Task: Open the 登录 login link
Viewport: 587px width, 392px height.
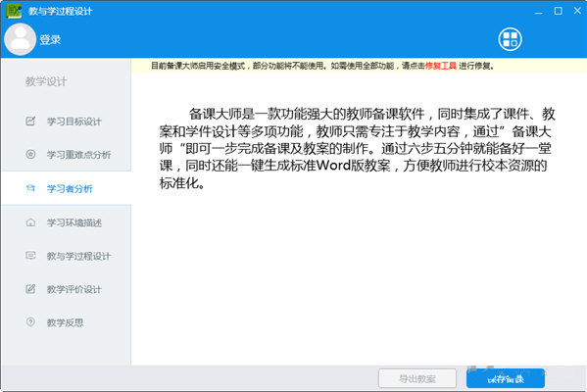Action: click(50, 39)
